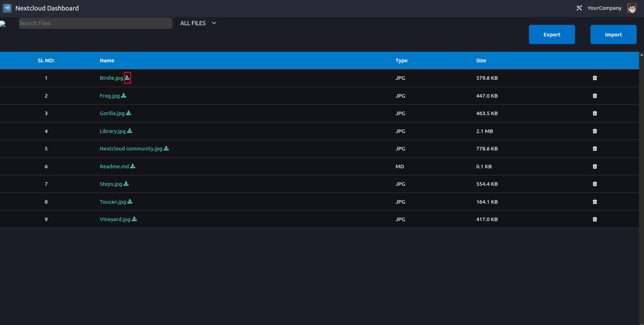Download Frog.jpg using its download icon

click(x=123, y=96)
